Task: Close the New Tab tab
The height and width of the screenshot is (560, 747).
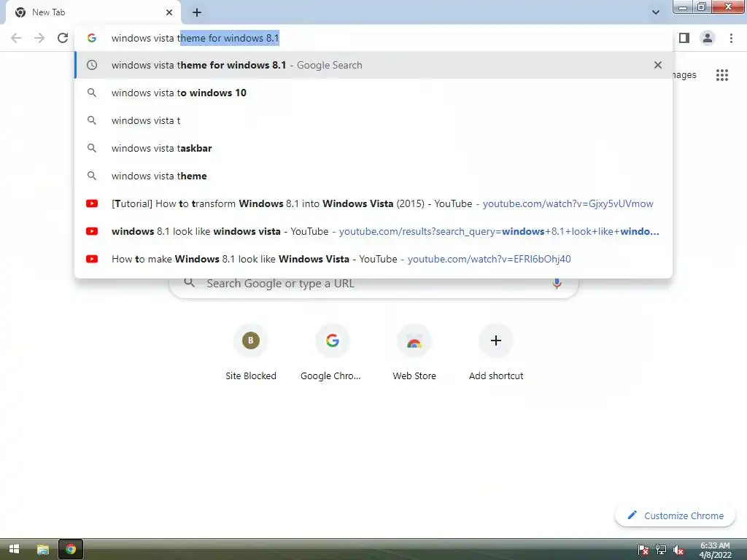Action: click(169, 12)
